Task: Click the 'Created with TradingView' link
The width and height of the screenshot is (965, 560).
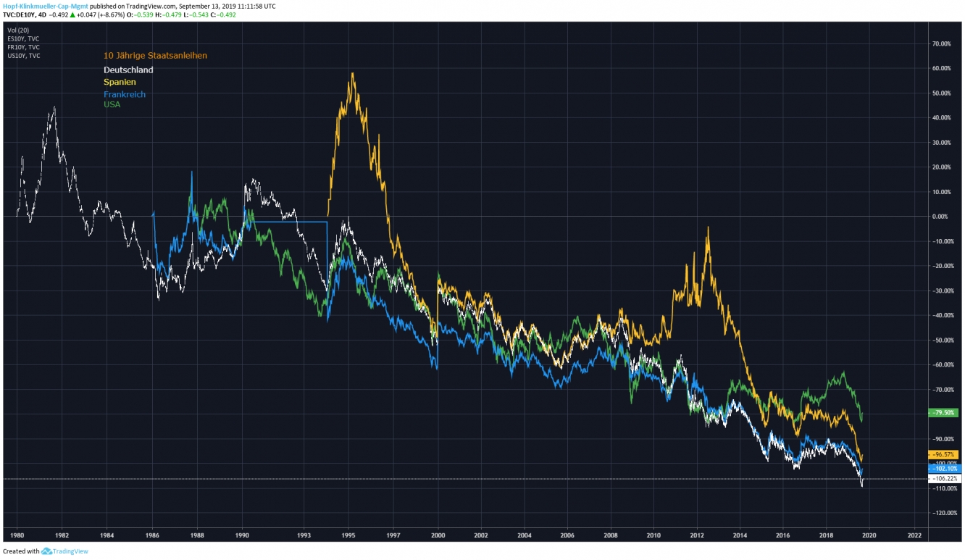Action: 46,551
